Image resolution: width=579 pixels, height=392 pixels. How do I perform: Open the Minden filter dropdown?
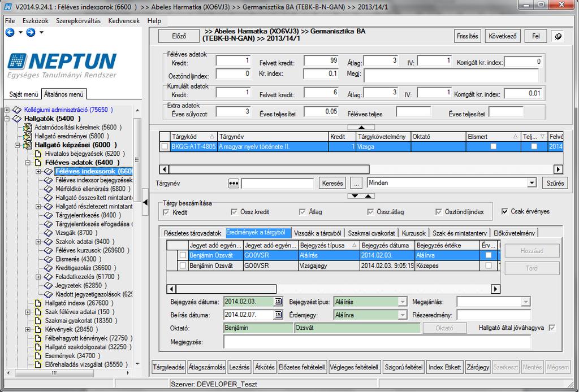point(532,183)
